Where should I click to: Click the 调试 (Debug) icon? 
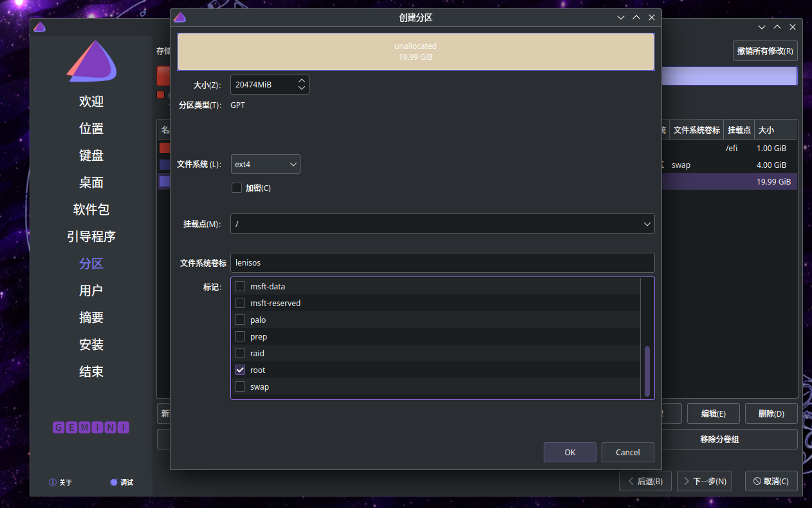(114, 482)
